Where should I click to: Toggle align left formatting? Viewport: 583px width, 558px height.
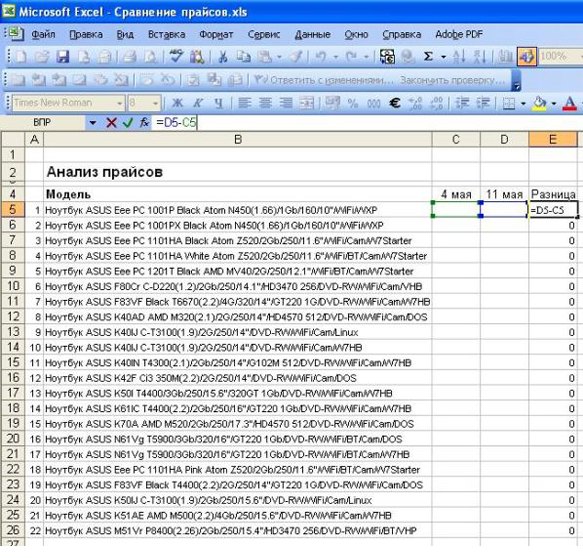pyautogui.click(x=244, y=103)
